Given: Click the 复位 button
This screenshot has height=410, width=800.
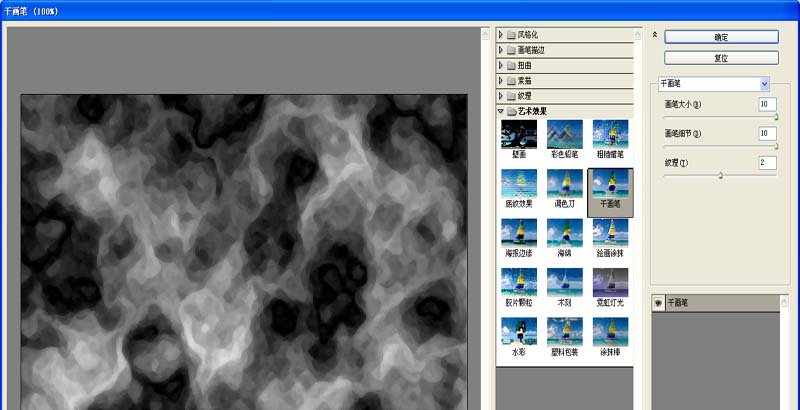Looking at the screenshot, I should pos(721,58).
